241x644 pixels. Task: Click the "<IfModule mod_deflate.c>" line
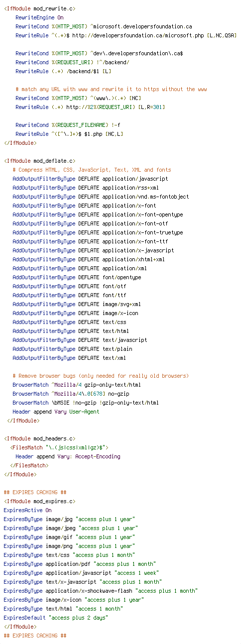40,161
